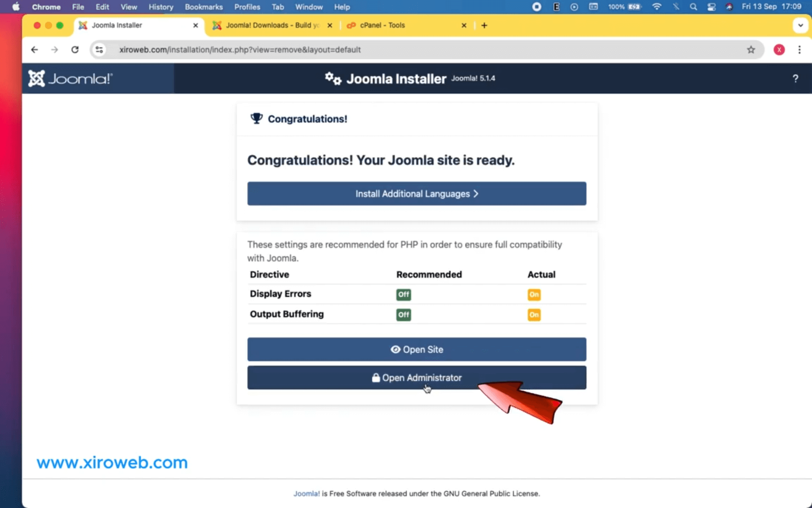Click the Congratulations! trophy heading
This screenshot has width=812, height=508.
(x=299, y=119)
